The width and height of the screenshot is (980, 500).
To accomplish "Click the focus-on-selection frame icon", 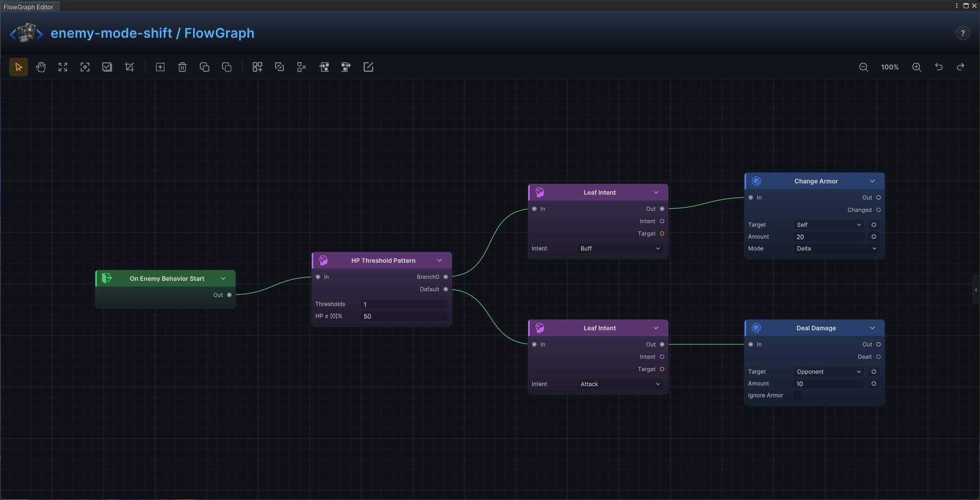I will [x=85, y=67].
